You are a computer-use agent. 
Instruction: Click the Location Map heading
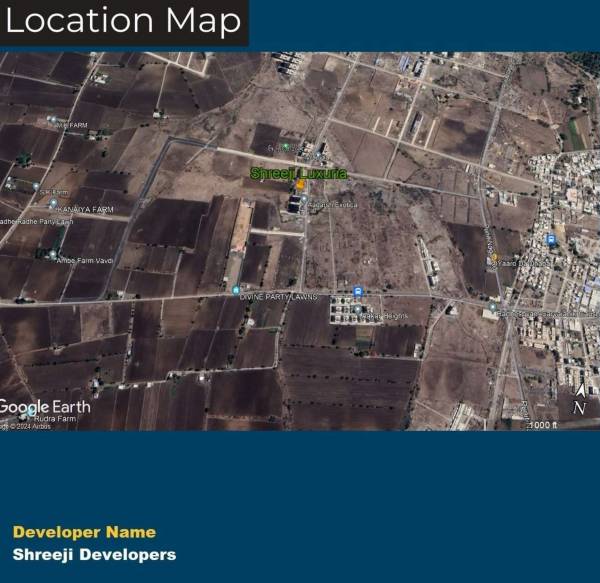point(123,21)
